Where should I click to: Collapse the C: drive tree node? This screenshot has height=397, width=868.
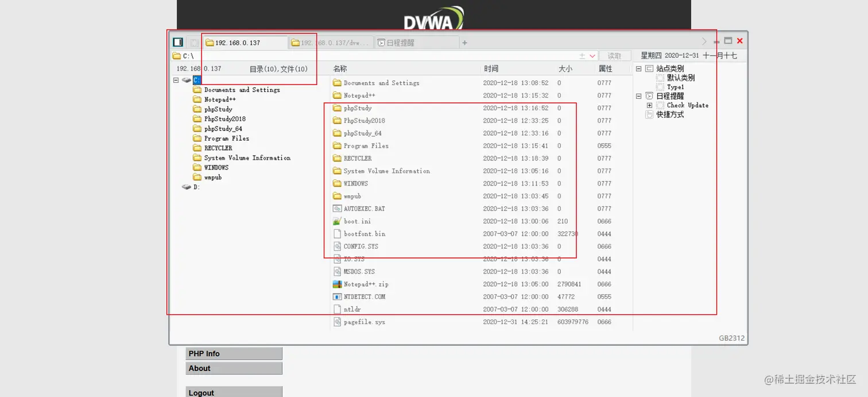[x=176, y=80]
